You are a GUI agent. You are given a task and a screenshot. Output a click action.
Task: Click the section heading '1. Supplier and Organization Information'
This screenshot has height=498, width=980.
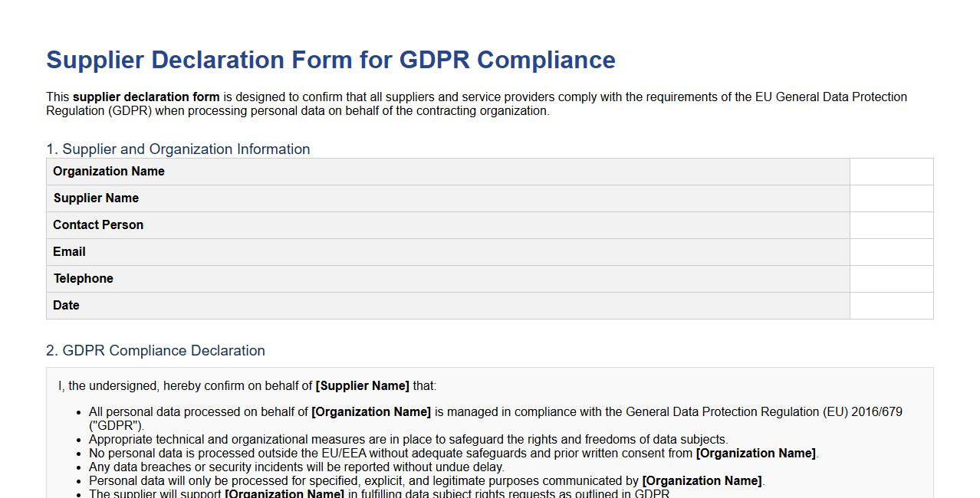(x=179, y=149)
